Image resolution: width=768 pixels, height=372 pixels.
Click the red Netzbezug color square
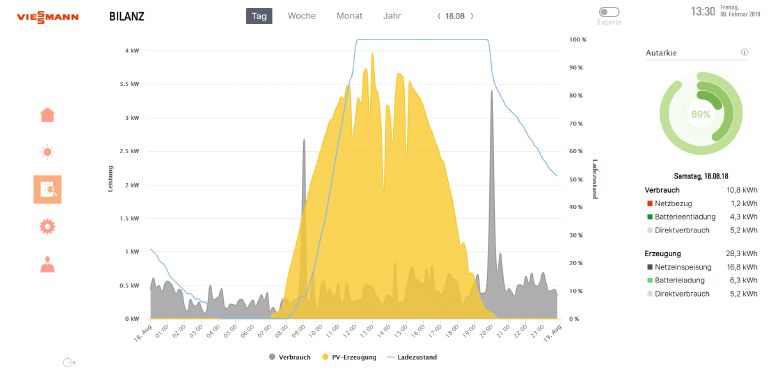pos(649,204)
